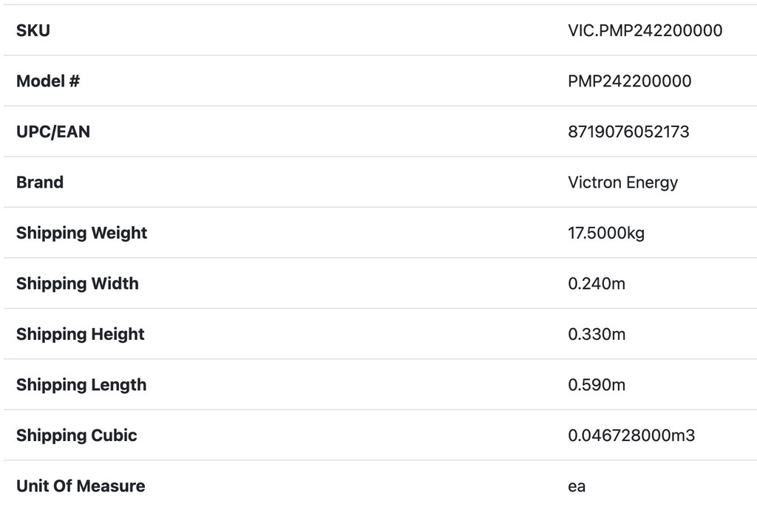This screenshot has width=757, height=532.
Task: Select the model number PMP242200000
Action: tap(629, 81)
